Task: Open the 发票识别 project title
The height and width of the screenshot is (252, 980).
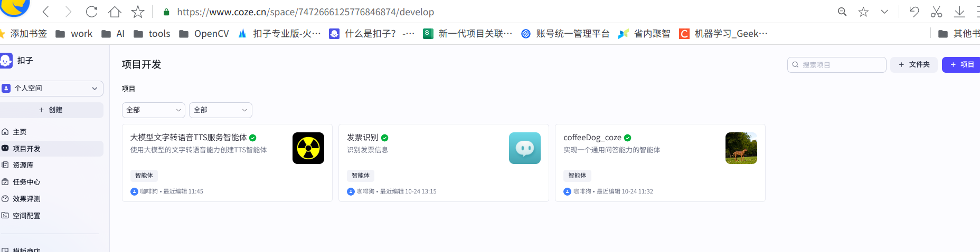Action: pos(363,138)
